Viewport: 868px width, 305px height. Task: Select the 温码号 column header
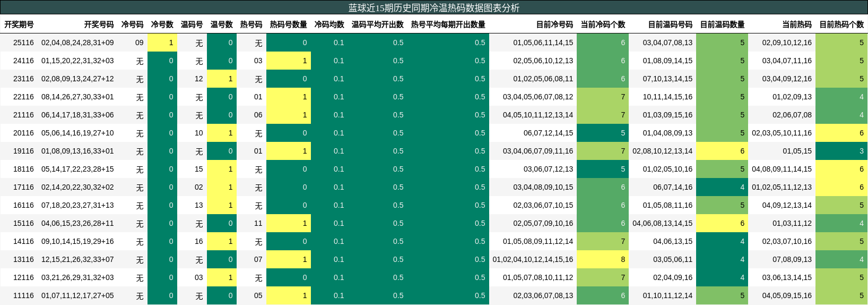(x=192, y=24)
